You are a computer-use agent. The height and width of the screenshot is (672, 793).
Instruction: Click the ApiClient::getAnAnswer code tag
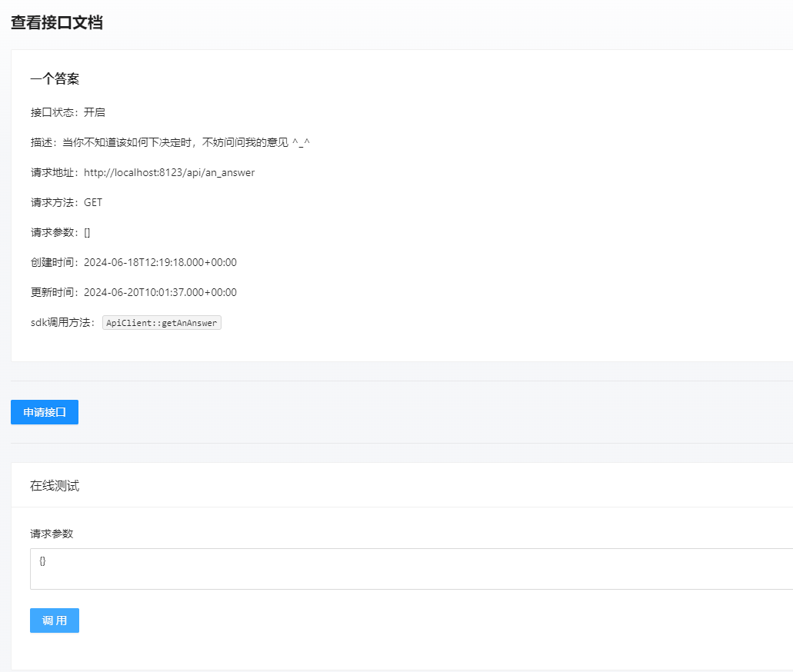pos(161,322)
